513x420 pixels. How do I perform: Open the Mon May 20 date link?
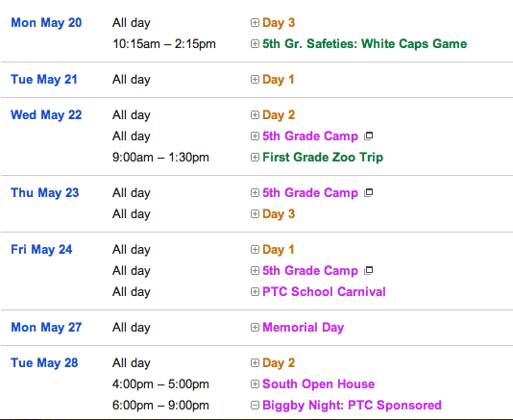pos(46,23)
